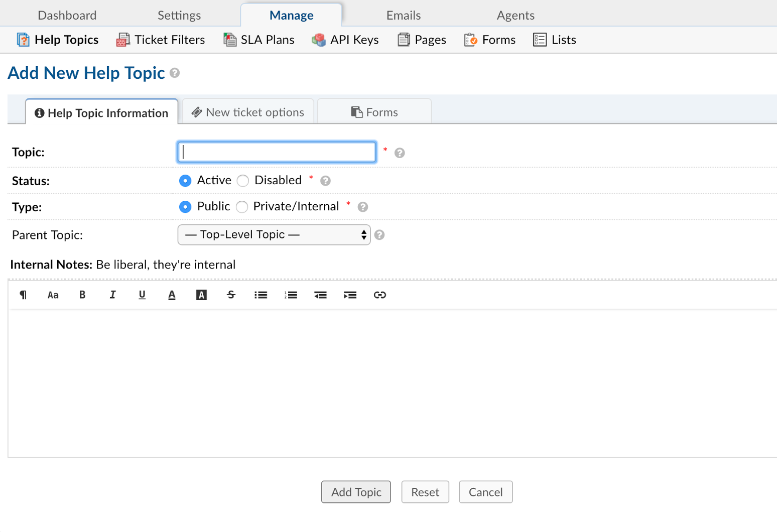Open the Aa font options in the editor
Image resolution: width=777 pixels, height=532 pixels.
53,295
